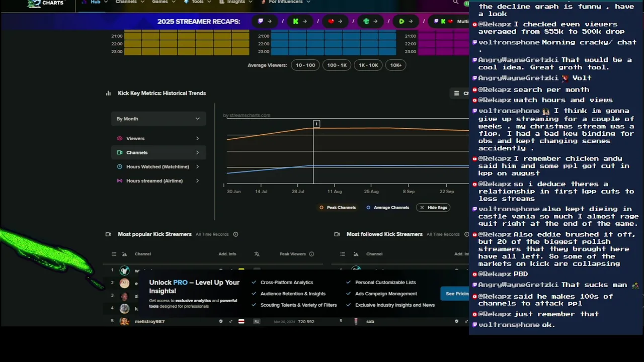Click the broadcast icon beside Hours streamed

coord(119,180)
